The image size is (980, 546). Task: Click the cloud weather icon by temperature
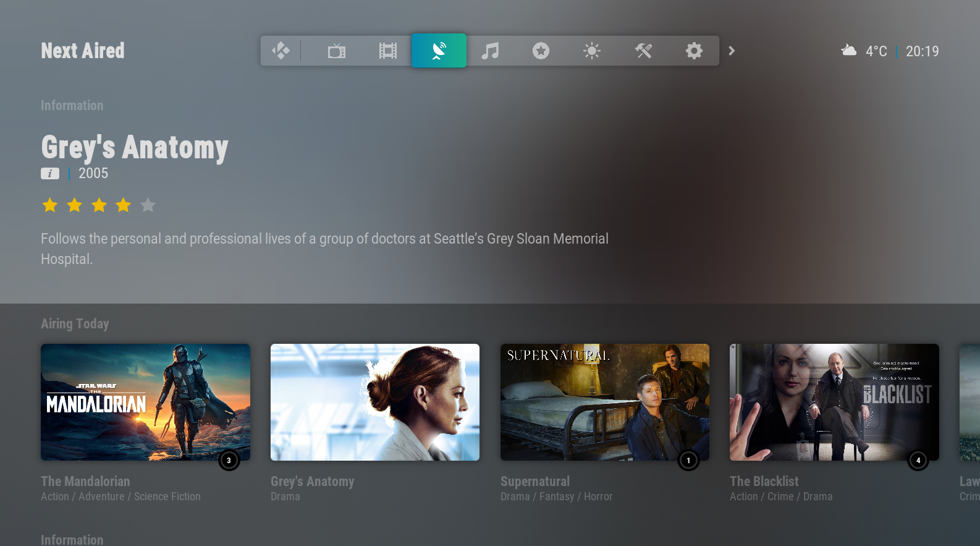(849, 50)
